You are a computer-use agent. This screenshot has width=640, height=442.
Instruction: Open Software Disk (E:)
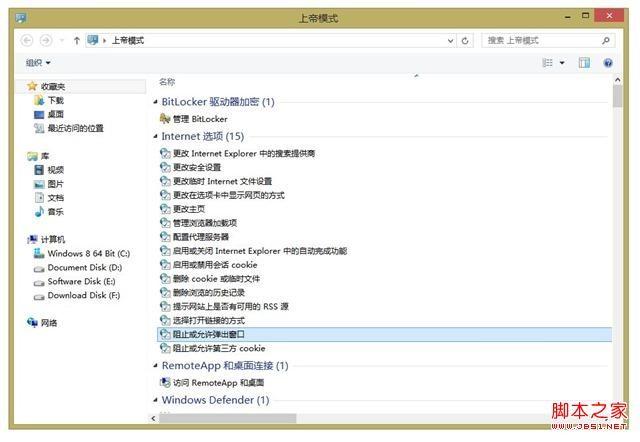tap(81, 281)
